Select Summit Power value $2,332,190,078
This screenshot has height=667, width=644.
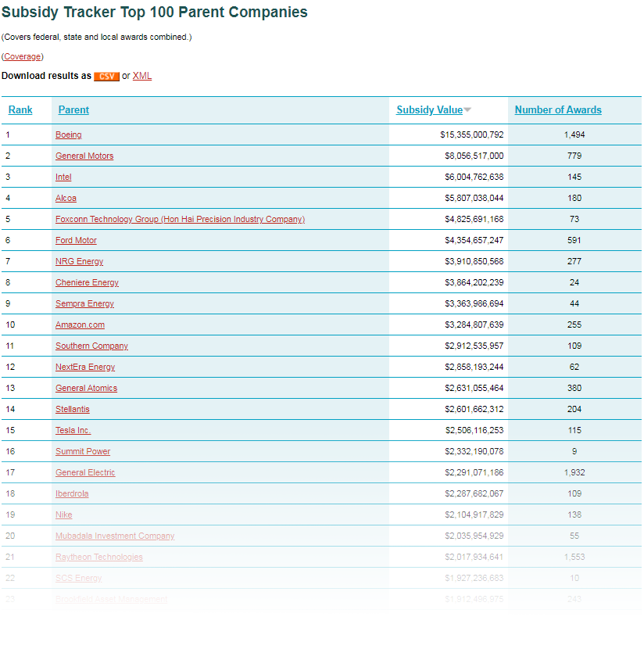point(474,451)
